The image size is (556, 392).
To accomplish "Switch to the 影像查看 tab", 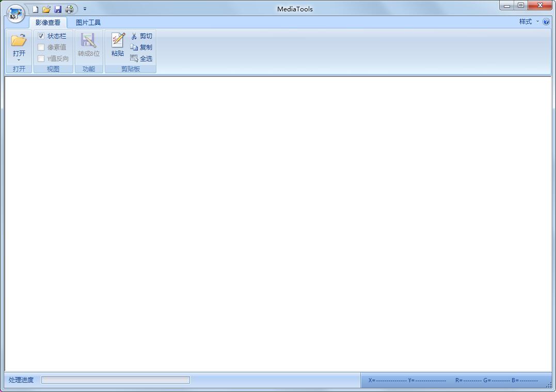I will (48, 22).
